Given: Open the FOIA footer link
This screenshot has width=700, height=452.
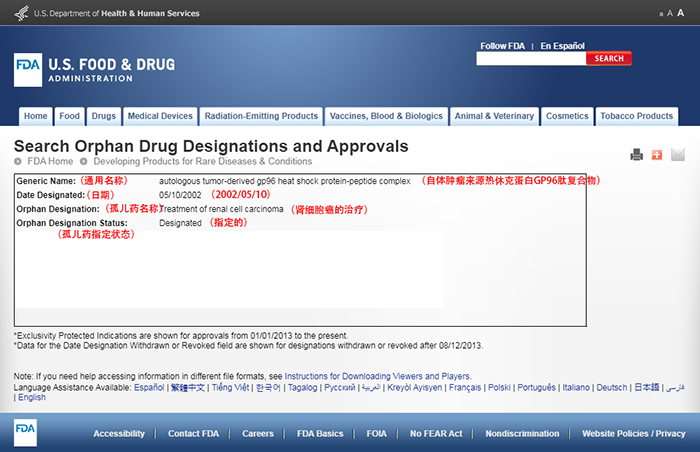Looking at the screenshot, I should point(376,434).
